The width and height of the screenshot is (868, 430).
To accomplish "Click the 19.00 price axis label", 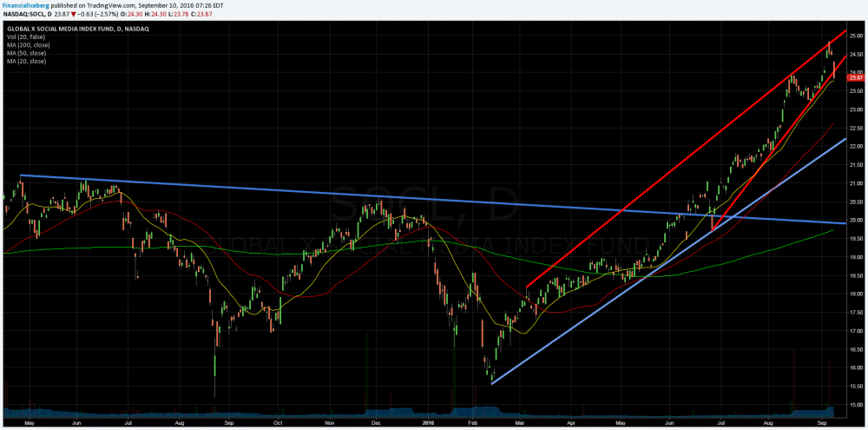I will tap(856, 257).
